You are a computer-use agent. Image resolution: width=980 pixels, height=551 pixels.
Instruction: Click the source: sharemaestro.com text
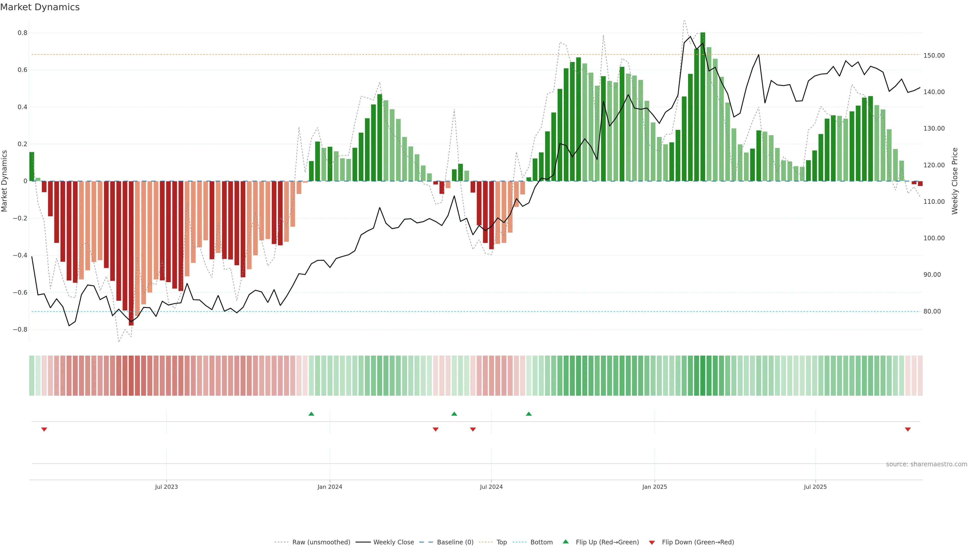point(926,464)
